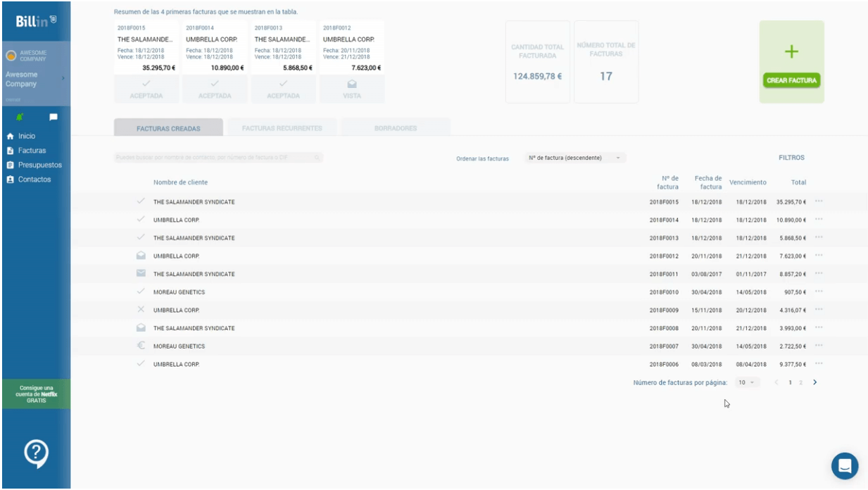The image size is (868, 490).
Task: Open the invoices per page dropdown
Action: 746,382
